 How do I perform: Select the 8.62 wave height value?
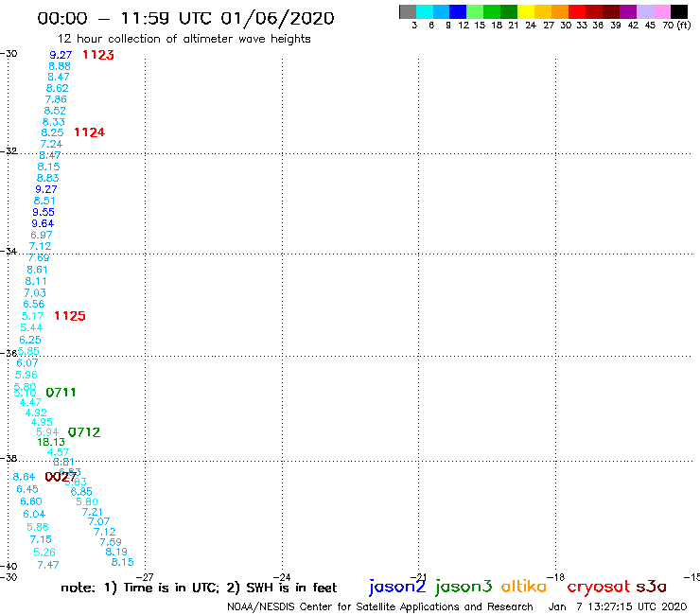(x=57, y=88)
